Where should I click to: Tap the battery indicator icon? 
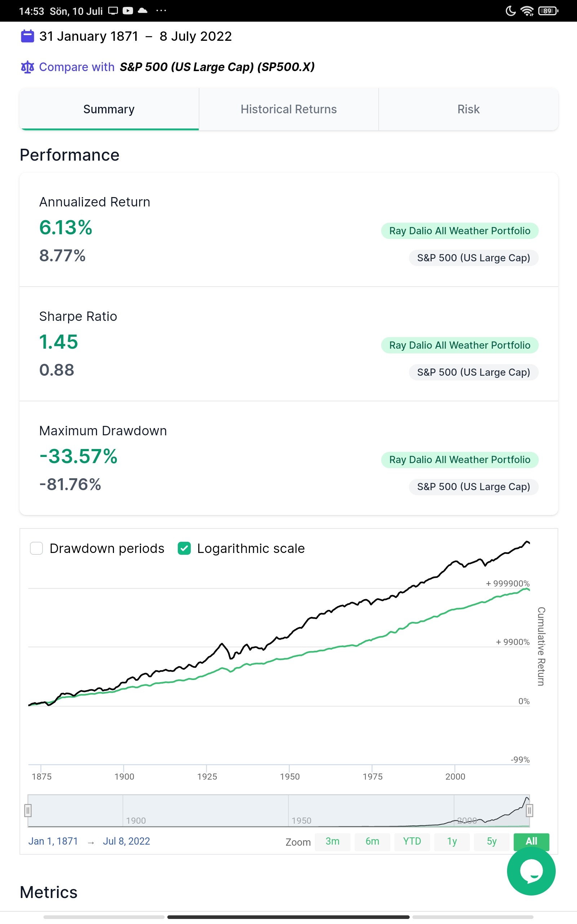tap(548, 11)
